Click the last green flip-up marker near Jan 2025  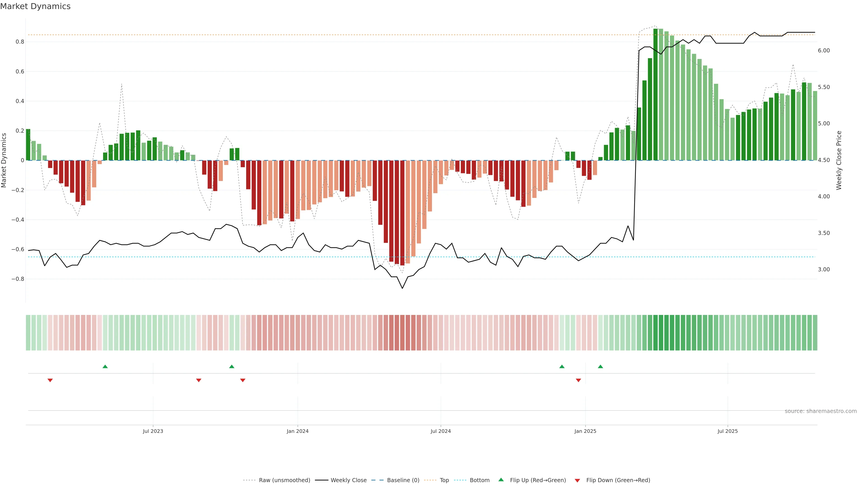(x=600, y=366)
